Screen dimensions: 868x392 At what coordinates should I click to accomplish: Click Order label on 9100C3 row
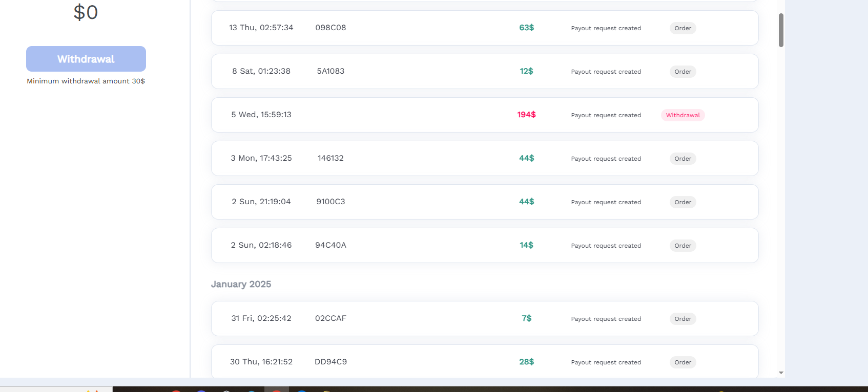point(683,202)
